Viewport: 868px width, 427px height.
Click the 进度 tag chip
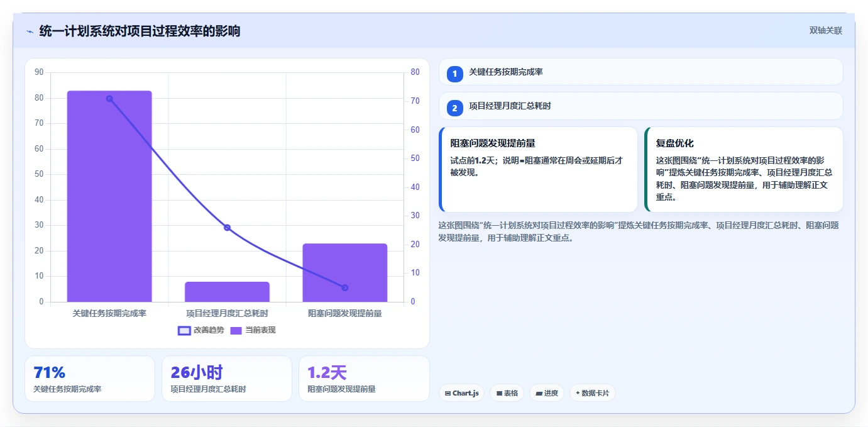coord(546,393)
